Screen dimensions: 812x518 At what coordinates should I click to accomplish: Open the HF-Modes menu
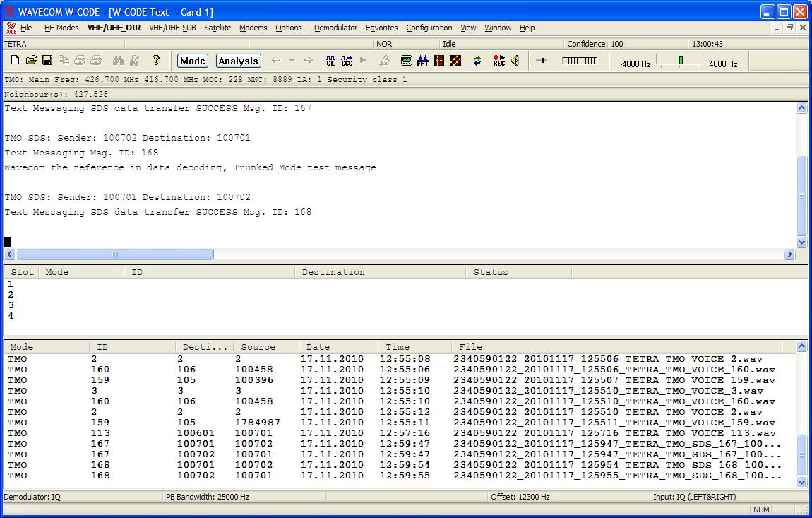[61, 28]
